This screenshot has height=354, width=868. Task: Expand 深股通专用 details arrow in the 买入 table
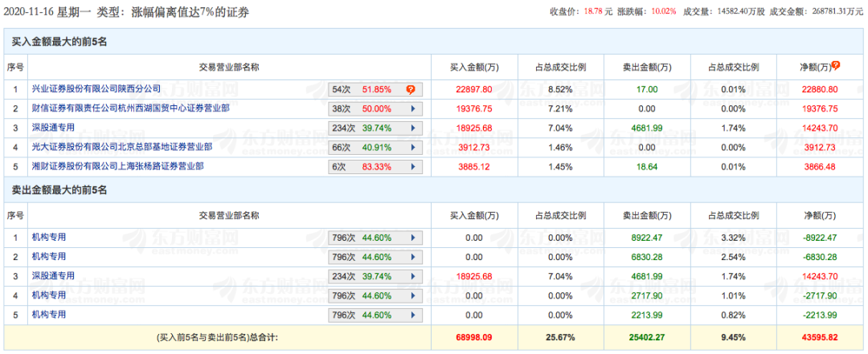(x=412, y=128)
